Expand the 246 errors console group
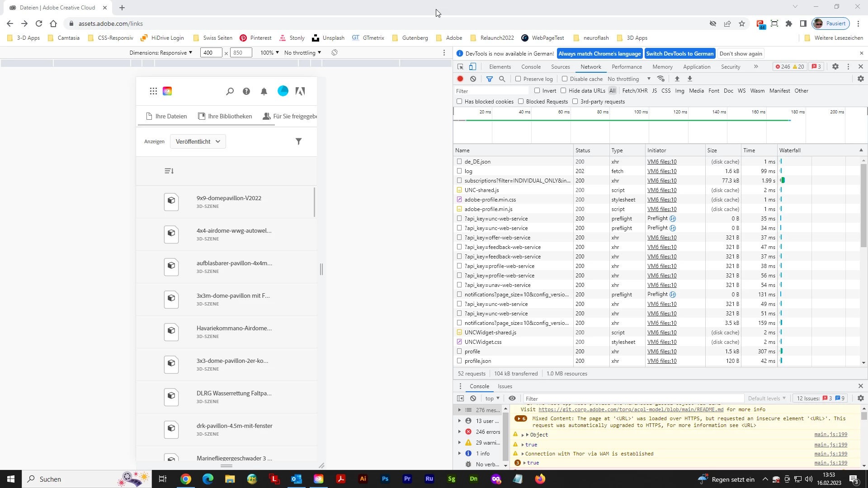Viewport: 868px width, 488px height. pyautogui.click(x=459, y=432)
